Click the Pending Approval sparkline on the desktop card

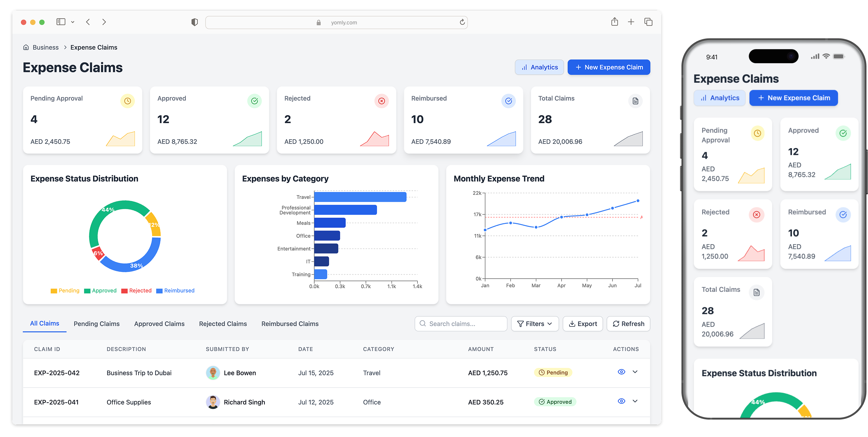[x=120, y=139]
